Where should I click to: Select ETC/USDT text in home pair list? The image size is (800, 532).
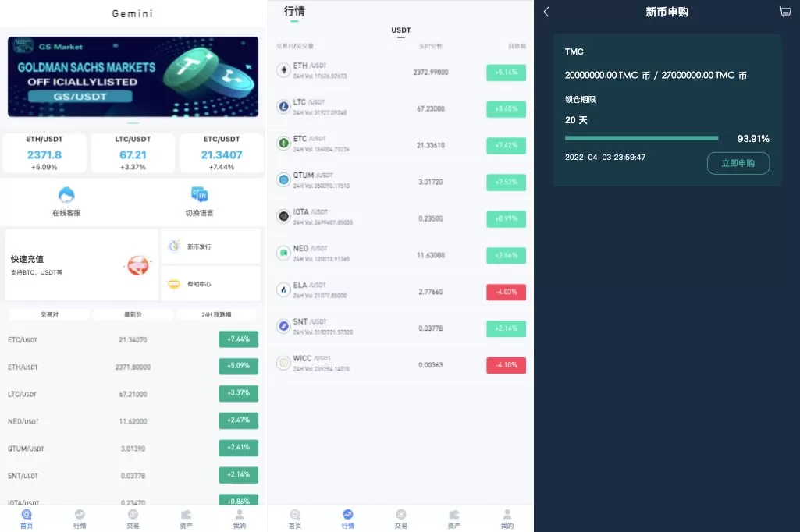point(23,339)
